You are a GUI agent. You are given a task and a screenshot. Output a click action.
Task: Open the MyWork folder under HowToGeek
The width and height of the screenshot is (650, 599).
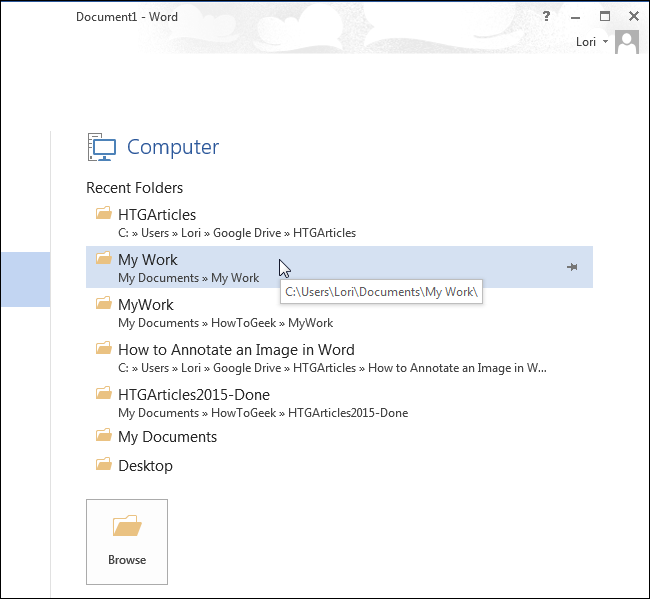(146, 305)
